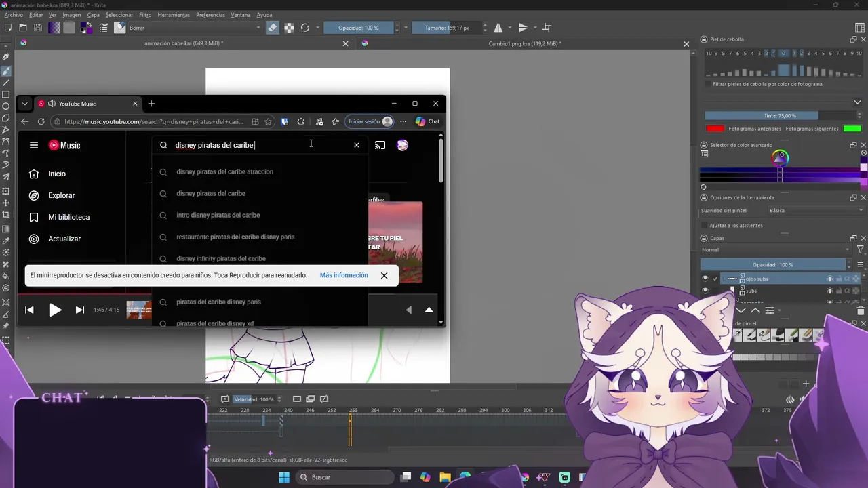Go to Inicio in YouTube Music
This screenshot has height=488, width=868.
[x=57, y=174]
